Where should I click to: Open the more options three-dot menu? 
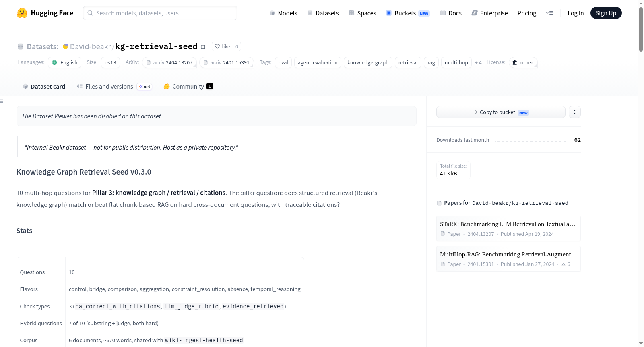575,112
